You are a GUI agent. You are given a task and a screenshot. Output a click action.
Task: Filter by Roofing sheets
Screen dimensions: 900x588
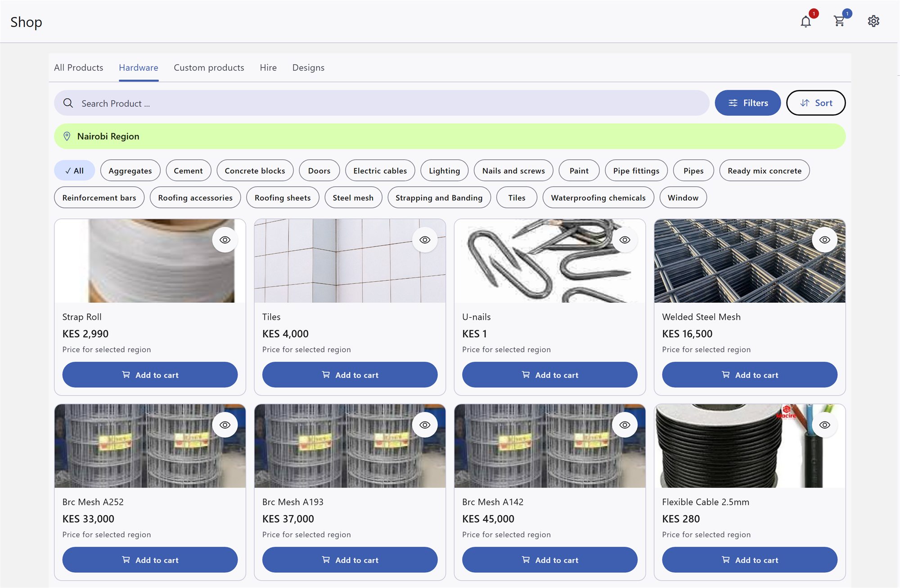click(x=283, y=197)
